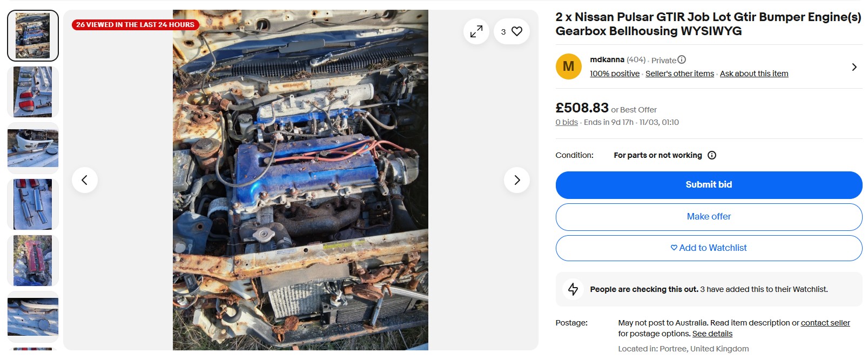View condition info for parts not working

tap(712, 156)
